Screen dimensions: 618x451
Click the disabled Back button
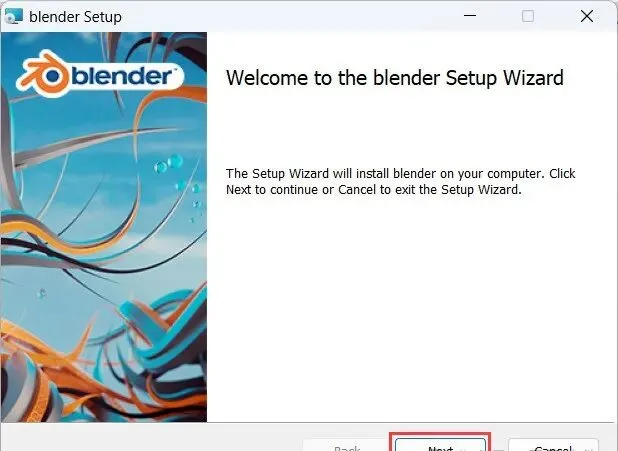pyautogui.click(x=347, y=444)
